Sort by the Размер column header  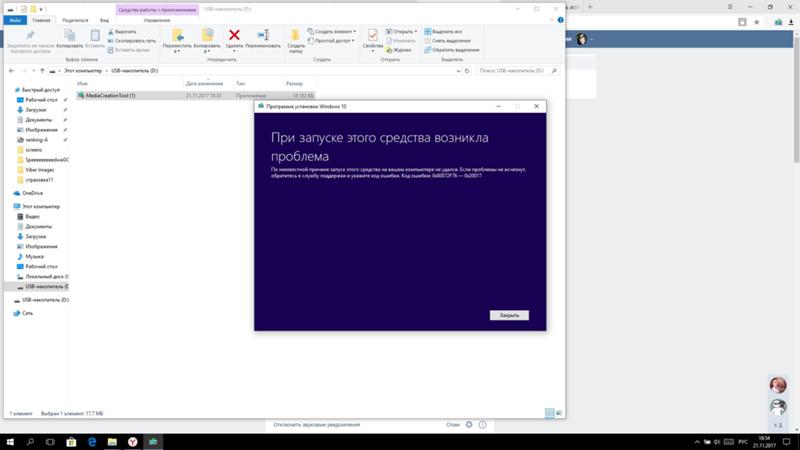pyautogui.click(x=294, y=83)
